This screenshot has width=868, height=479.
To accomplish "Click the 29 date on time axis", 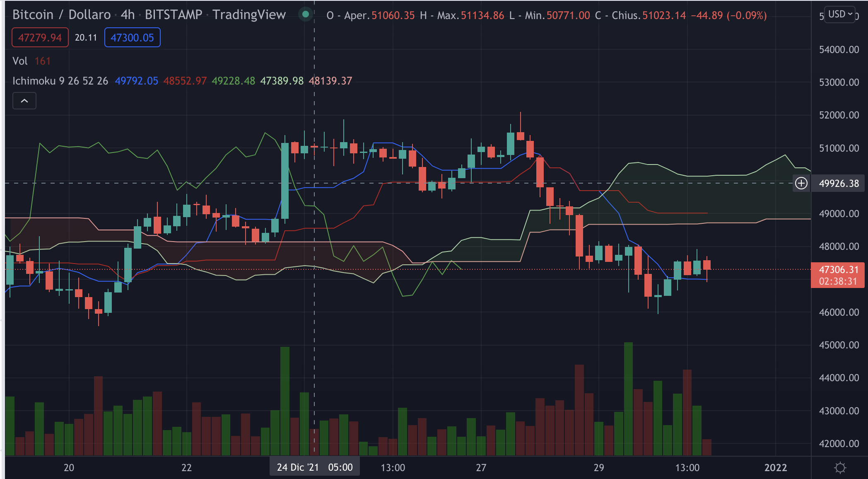I will point(599,468).
